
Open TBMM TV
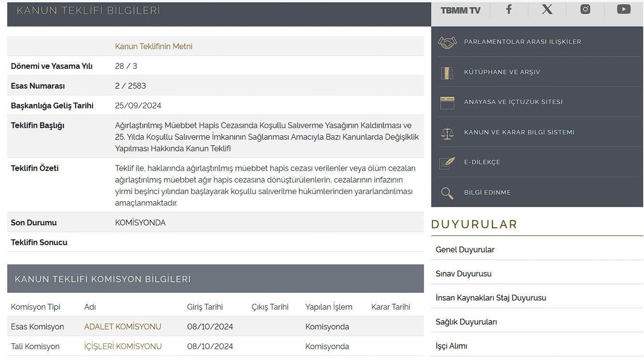[460, 11]
